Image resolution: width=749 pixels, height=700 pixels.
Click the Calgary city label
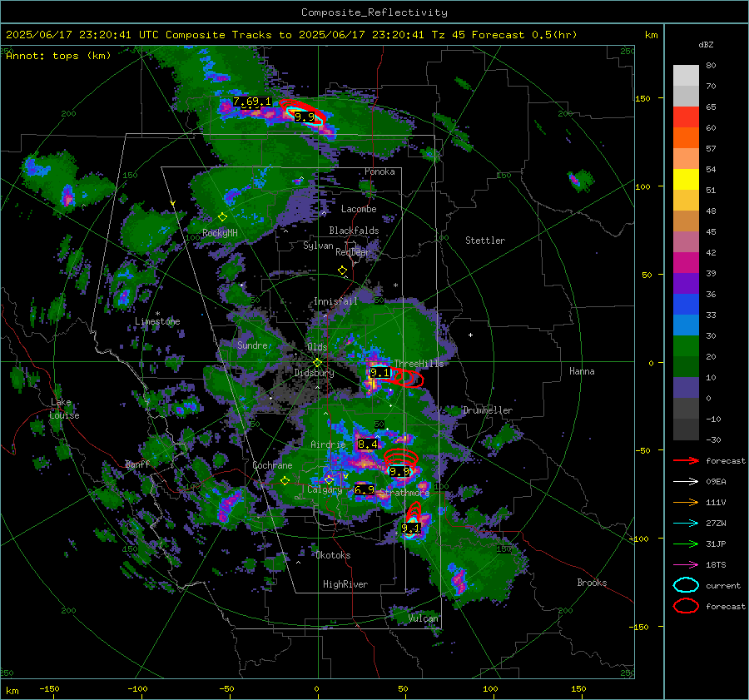(x=325, y=489)
